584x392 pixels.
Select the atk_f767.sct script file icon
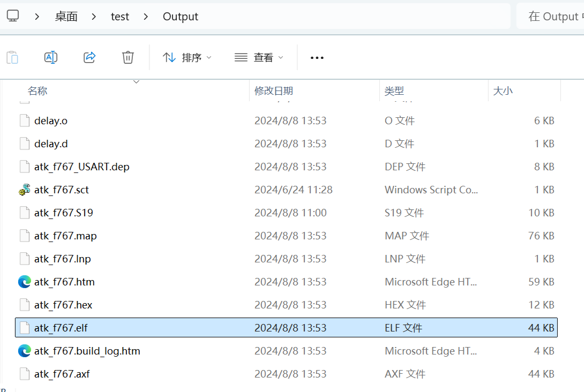click(24, 190)
